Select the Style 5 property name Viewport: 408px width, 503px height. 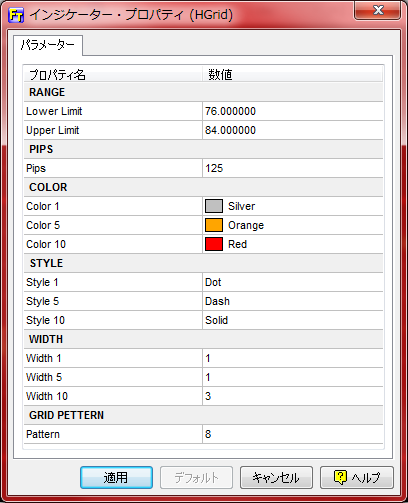click(42, 301)
